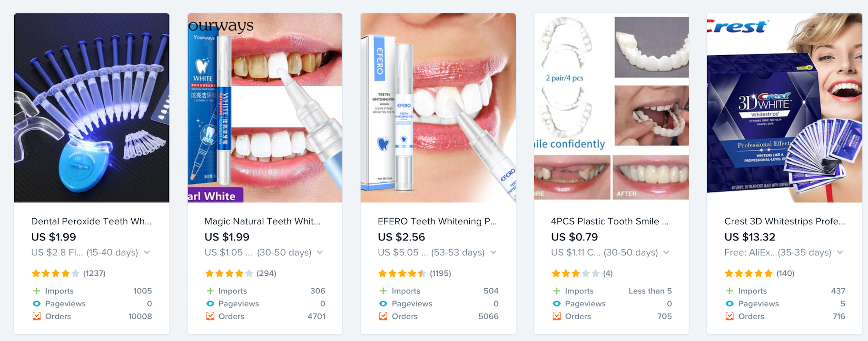868x341 pixels.
Task: Open the Crest 3D Whitestrips free shipping dropdown
Action: pos(839,252)
